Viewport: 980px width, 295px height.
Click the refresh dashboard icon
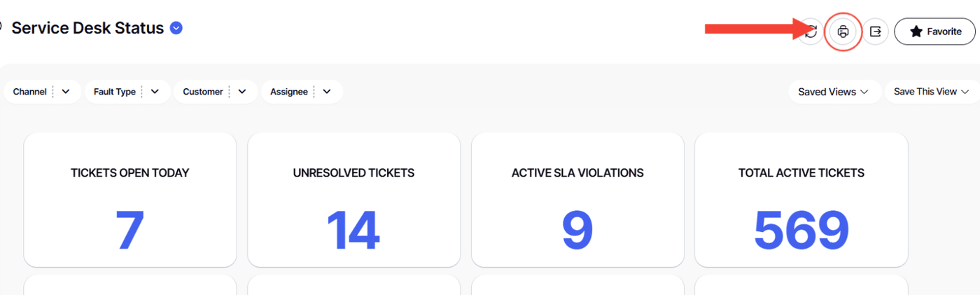pyautogui.click(x=812, y=32)
